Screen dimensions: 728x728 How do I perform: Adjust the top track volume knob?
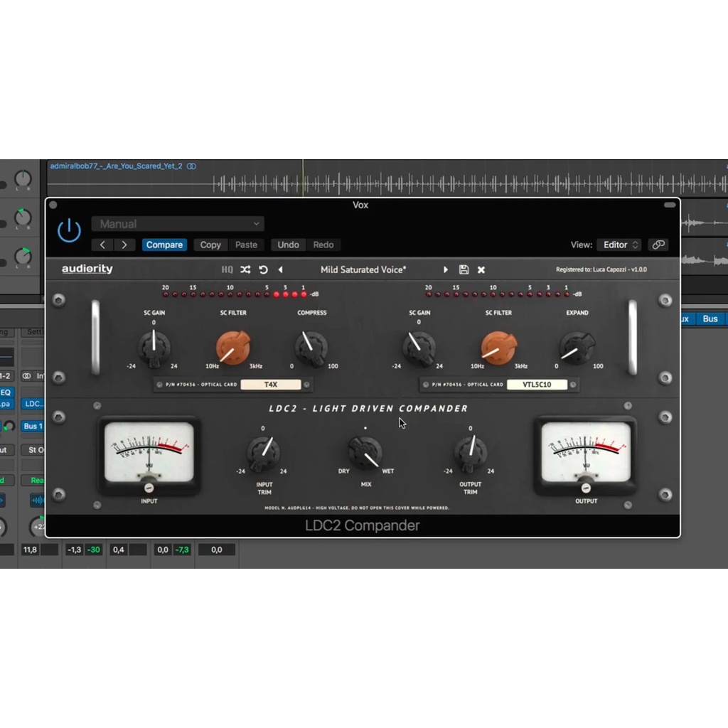pos(23,178)
